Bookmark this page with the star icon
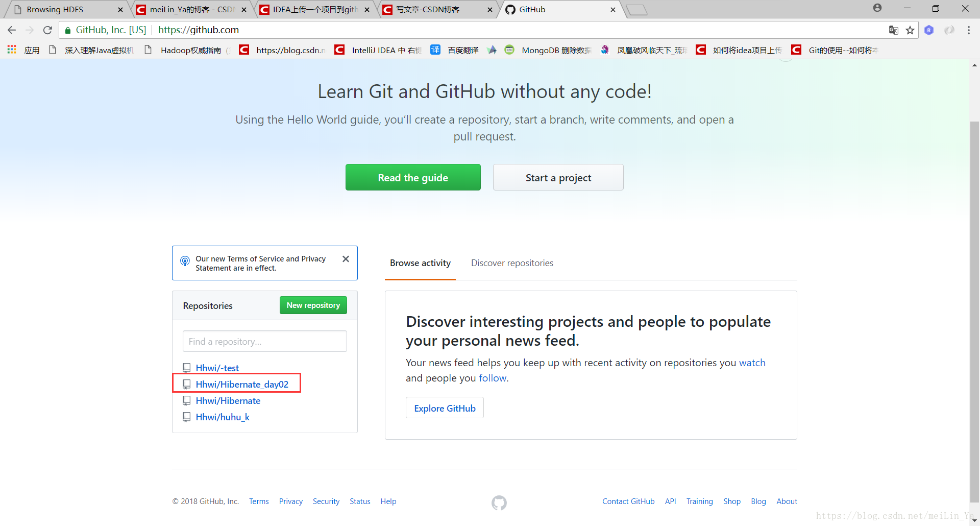This screenshot has width=980, height=526. click(x=910, y=30)
